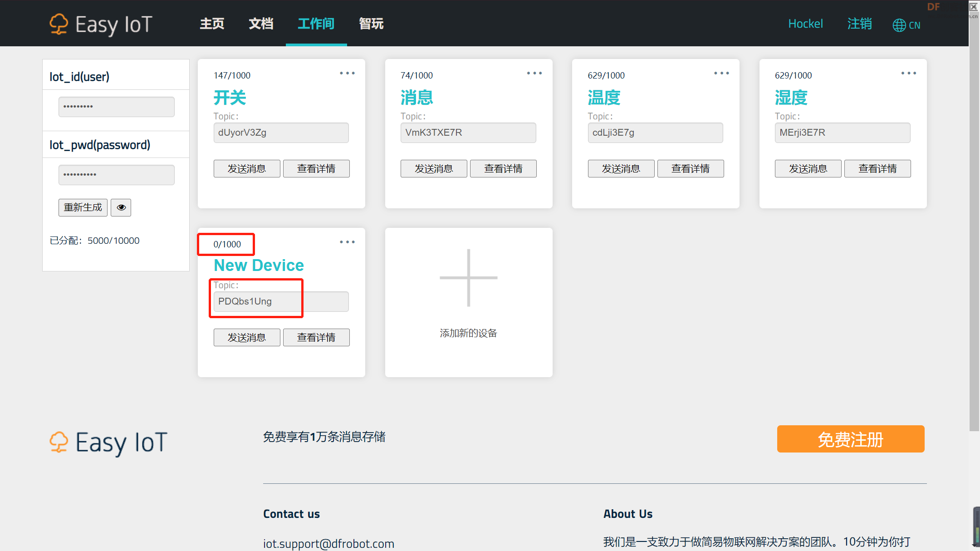980x551 pixels.
Task: Click 查看详情 on the 开关 card
Action: [x=316, y=168]
